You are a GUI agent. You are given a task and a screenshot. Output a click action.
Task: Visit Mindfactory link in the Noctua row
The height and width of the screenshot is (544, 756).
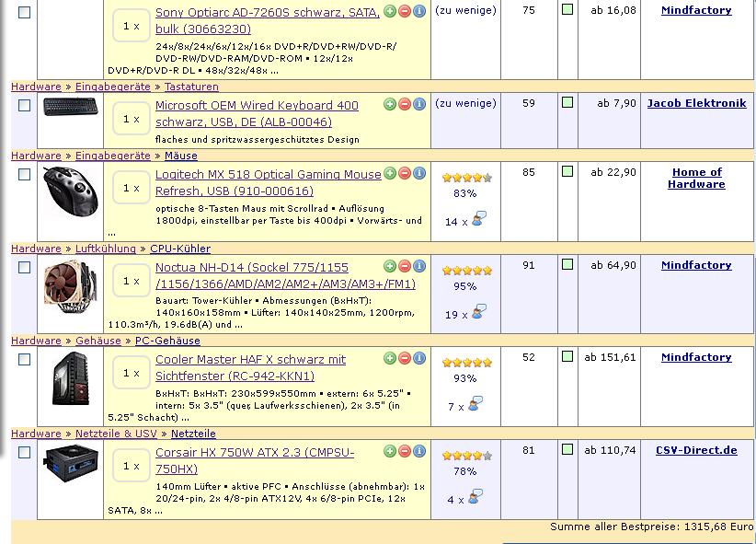(x=696, y=265)
